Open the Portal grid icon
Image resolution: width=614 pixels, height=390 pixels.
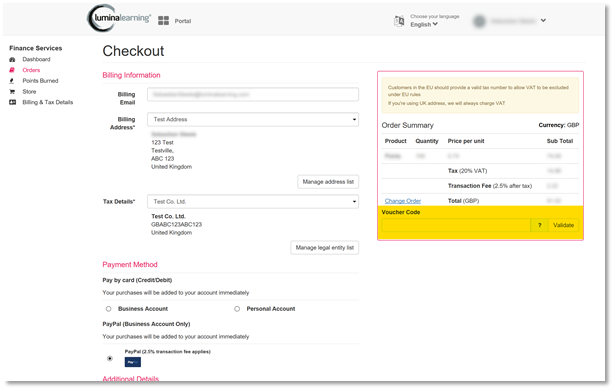(x=163, y=21)
